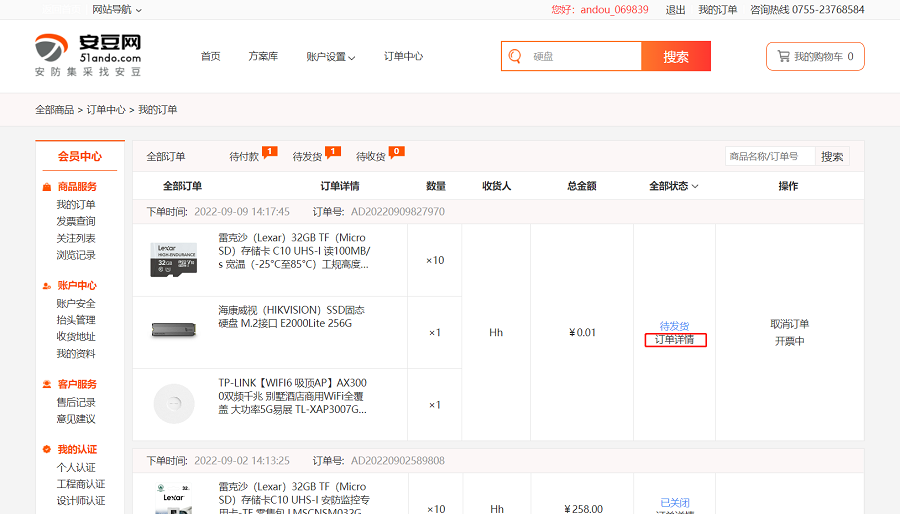The image size is (900, 514).
Task: Open the 雷克沙 Lexar 32GB 宽温 product title
Action: click(x=294, y=251)
